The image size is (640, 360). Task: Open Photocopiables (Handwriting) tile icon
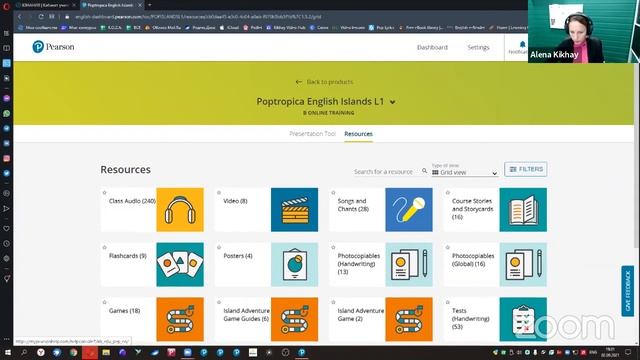[409, 264]
